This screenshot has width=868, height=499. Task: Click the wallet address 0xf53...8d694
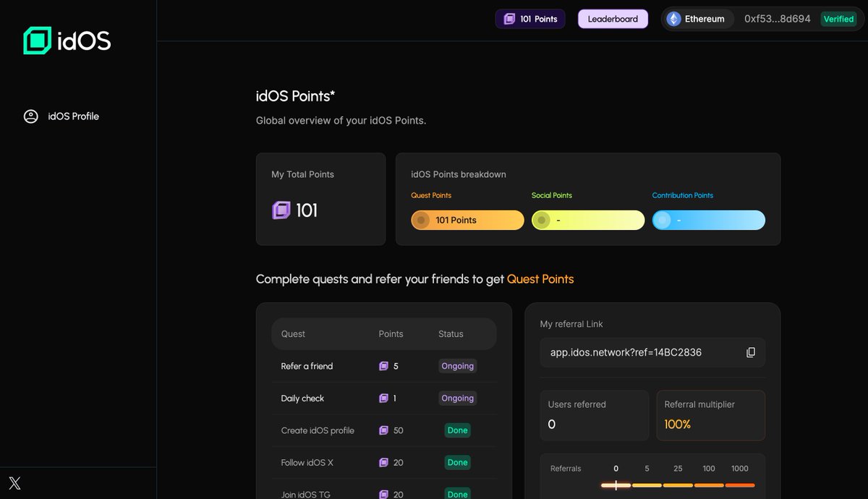pos(778,19)
